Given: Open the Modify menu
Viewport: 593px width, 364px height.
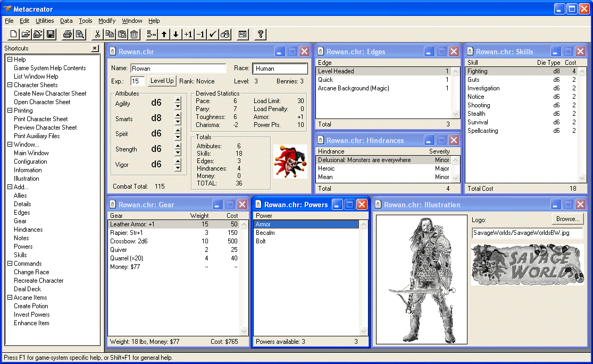Looking at the screenshot, I should coord(107,21).
